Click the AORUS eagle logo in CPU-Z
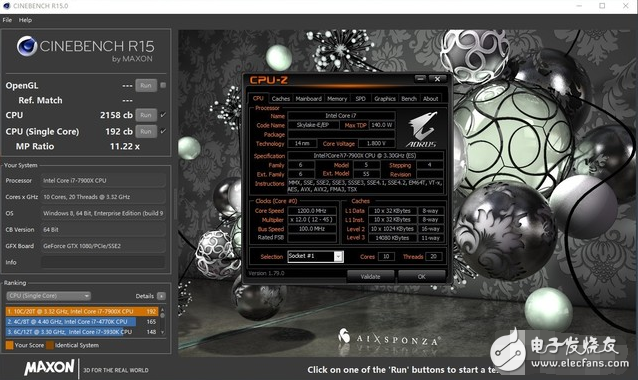This screenshot has height=380, width=638. point(422,130)
